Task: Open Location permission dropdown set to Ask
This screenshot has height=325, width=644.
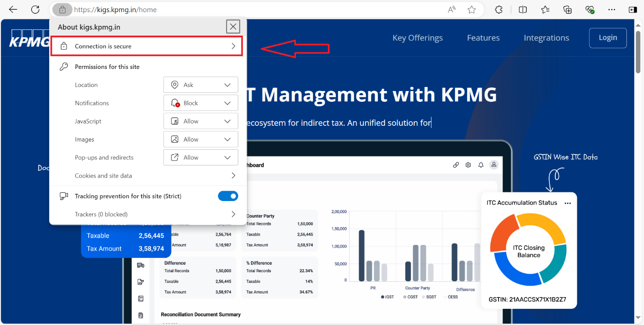Action: [x=201, y=85]
